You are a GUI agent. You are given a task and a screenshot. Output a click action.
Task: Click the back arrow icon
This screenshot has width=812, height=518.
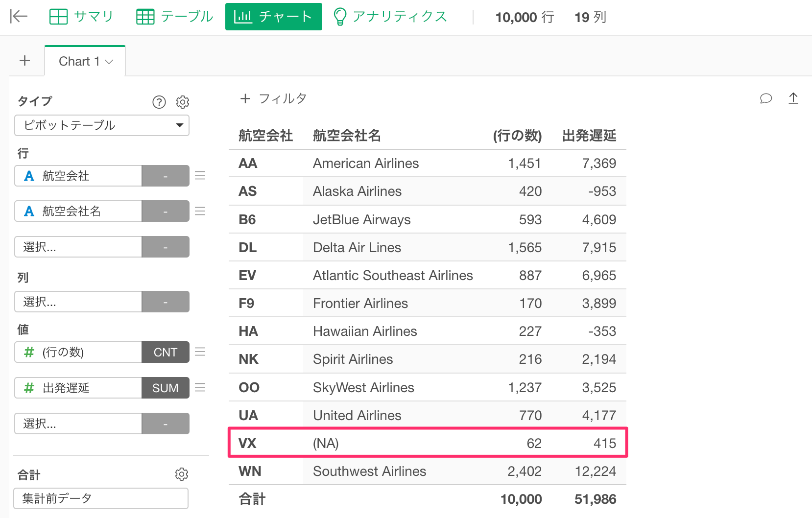click(19, 17)
